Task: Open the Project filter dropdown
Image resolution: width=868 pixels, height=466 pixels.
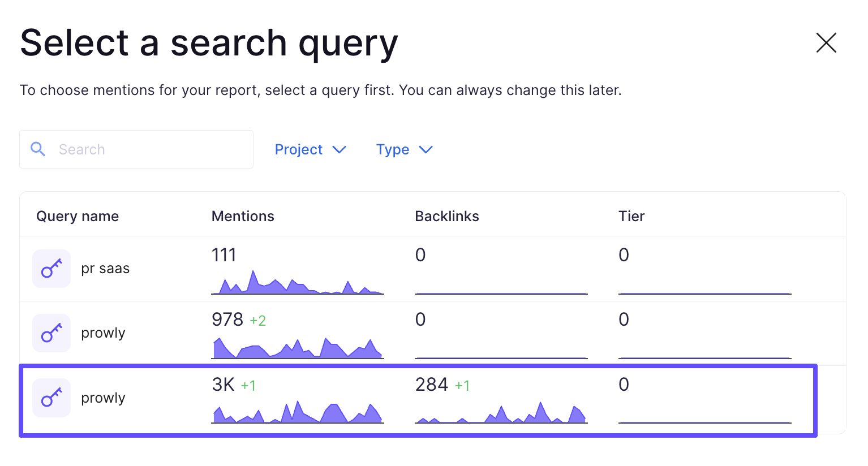Action: 310,149
